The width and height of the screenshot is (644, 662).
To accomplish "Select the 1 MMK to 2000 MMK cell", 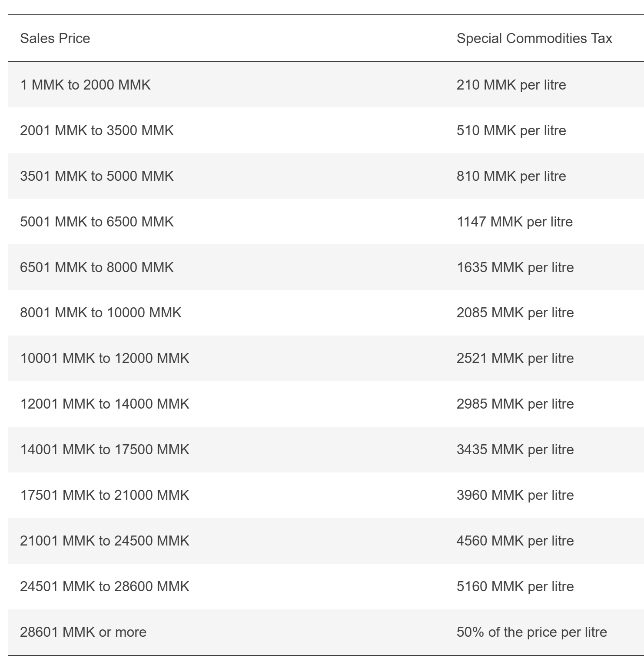I will 85,84.
